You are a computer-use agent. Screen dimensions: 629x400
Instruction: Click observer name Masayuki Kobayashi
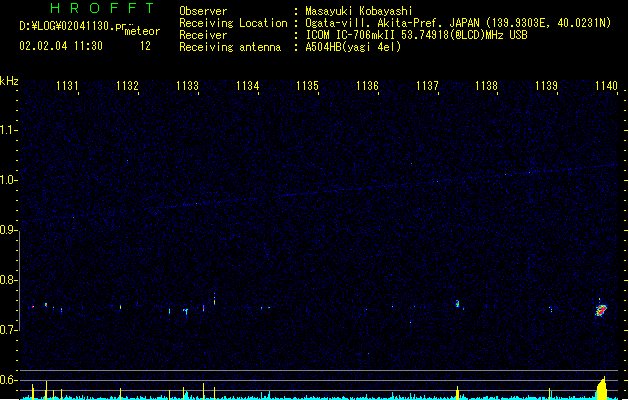(359, 11)
